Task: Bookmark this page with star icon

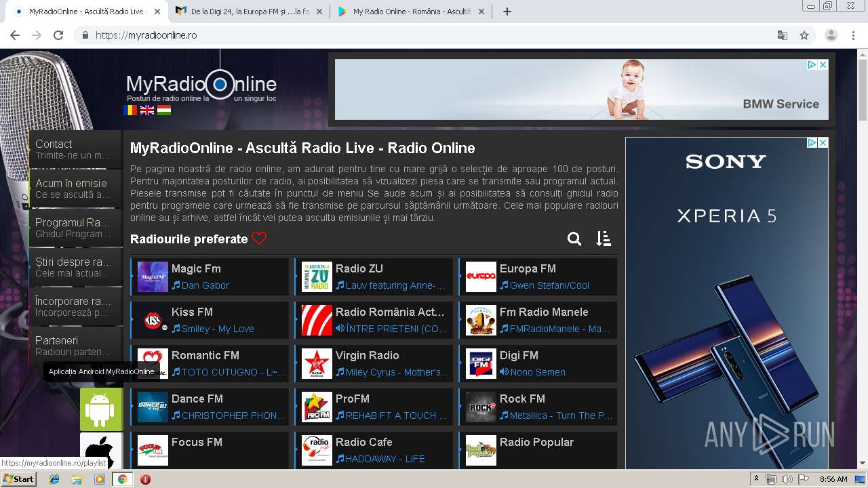Action: point(804,35)
